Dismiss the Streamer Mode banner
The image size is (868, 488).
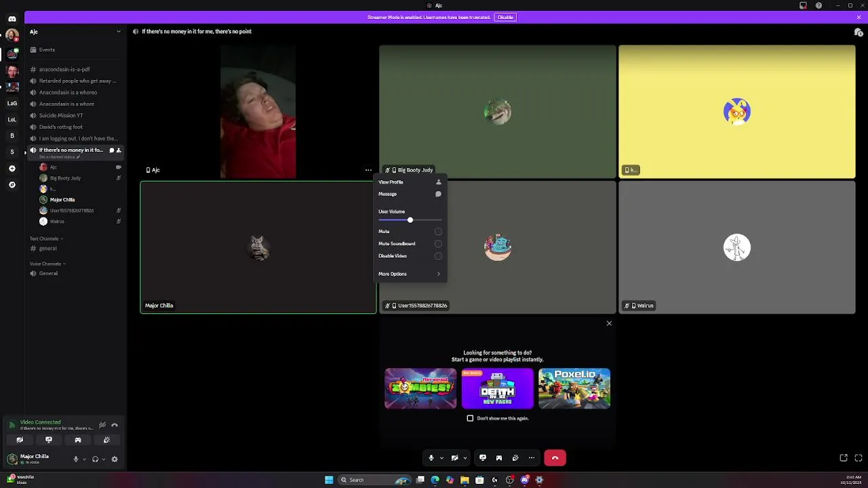point(859,17)
